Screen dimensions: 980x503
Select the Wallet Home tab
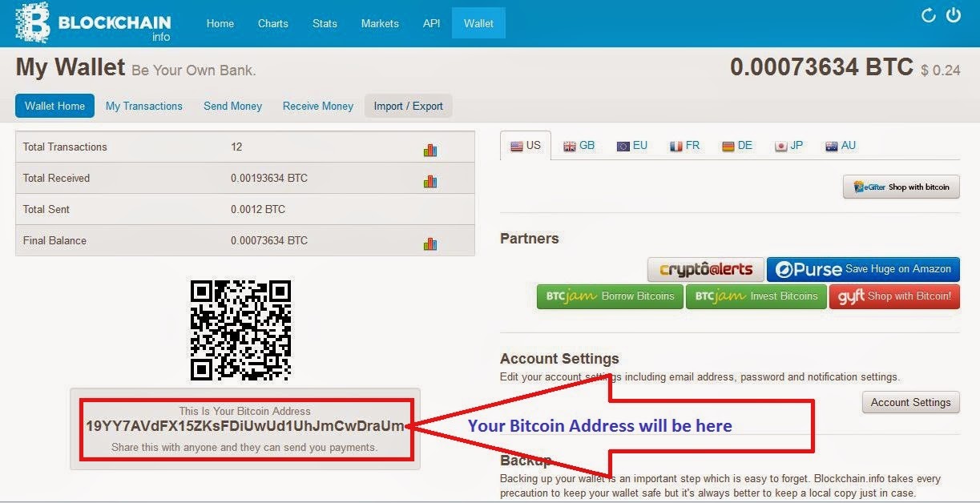pos(54,106)
